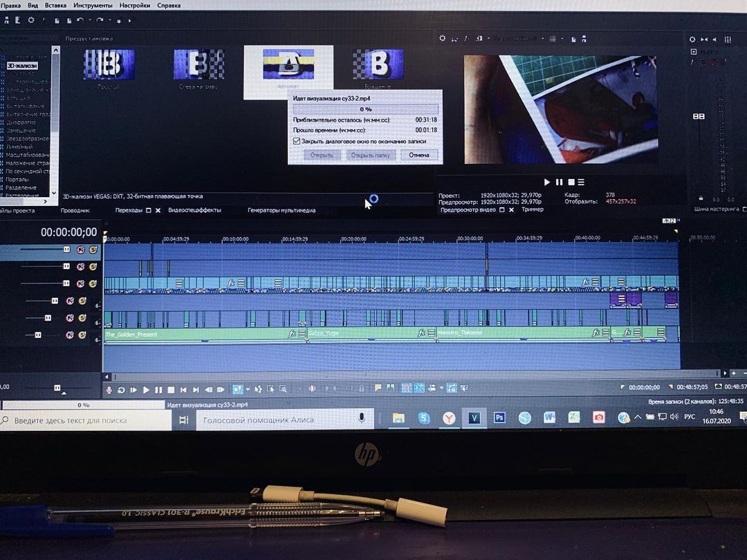Toggle Enable Snapping magnet icon
The image size is (747, 560).
[x=407, y=388]
